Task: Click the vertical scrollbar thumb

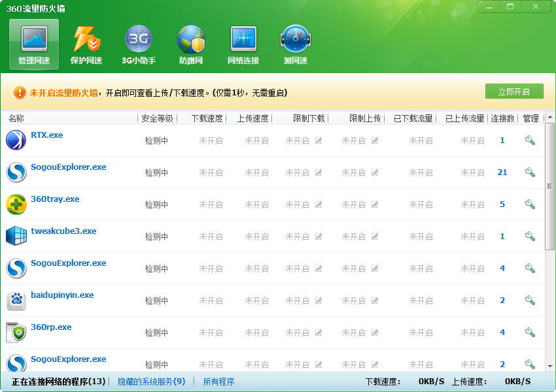Action: point(549,186)
